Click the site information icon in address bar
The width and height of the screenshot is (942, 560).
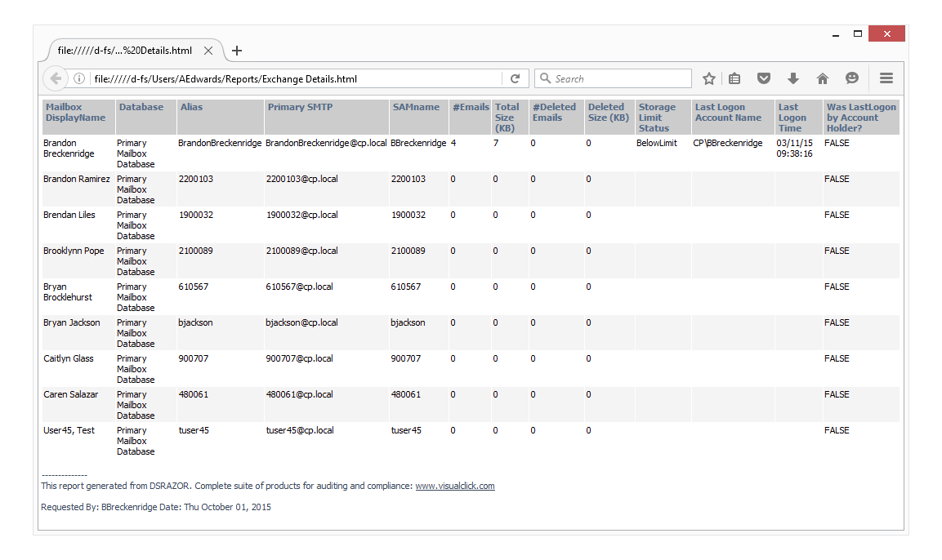pyautogui.click(x=79, y=79)
